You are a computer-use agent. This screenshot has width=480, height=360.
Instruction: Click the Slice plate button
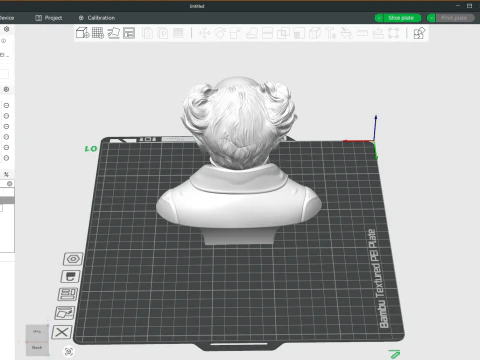[402, 18]
